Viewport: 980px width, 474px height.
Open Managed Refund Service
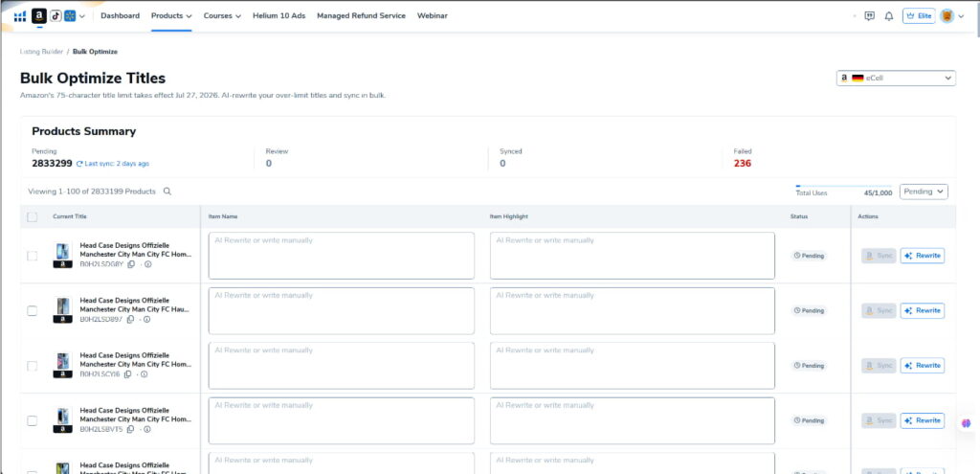pos(361,15)
